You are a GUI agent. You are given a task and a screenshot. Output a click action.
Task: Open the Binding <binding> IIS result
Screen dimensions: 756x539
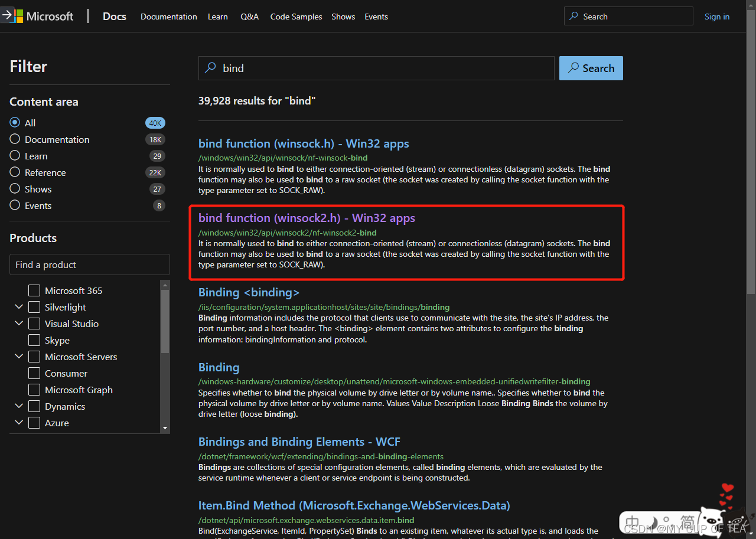(249, 292)
